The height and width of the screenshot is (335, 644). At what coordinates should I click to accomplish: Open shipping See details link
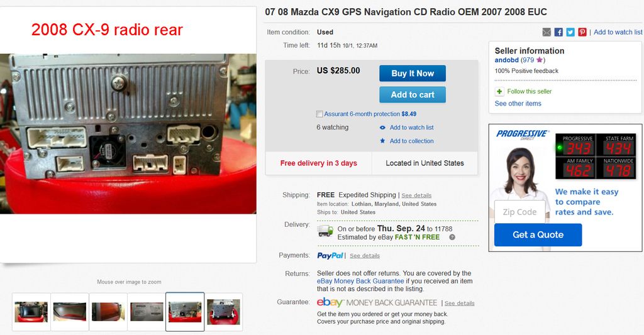pyautogui.click(x=416, y=195)
